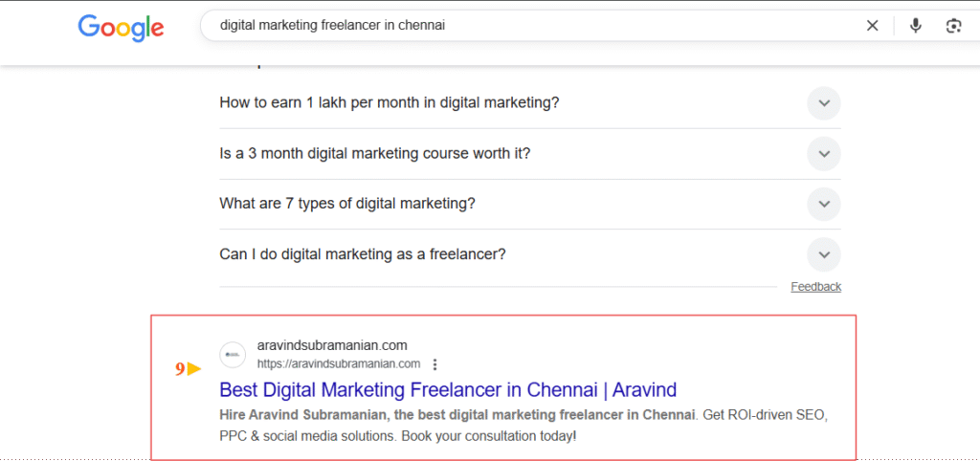Click the aravindsubramanian.com site favicon
Viewport: 980px width, 461px height.
click(x=233, y=354)
